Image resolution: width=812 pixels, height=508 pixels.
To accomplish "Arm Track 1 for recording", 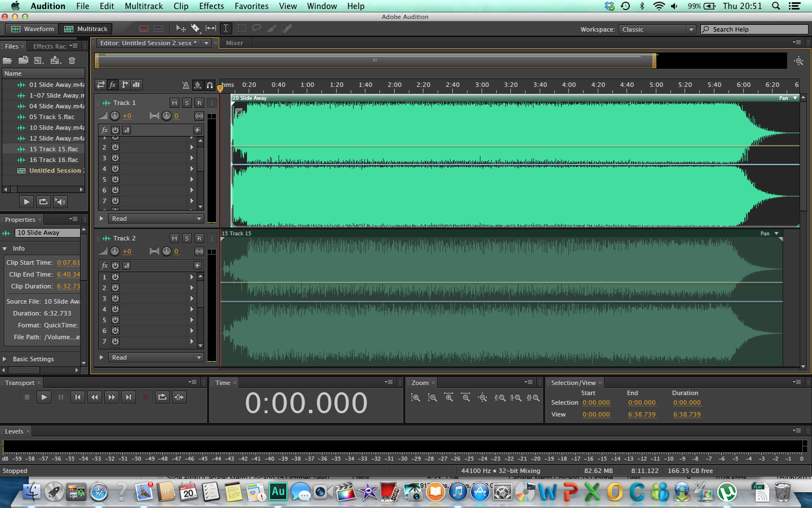I will [x=200, y=103].
